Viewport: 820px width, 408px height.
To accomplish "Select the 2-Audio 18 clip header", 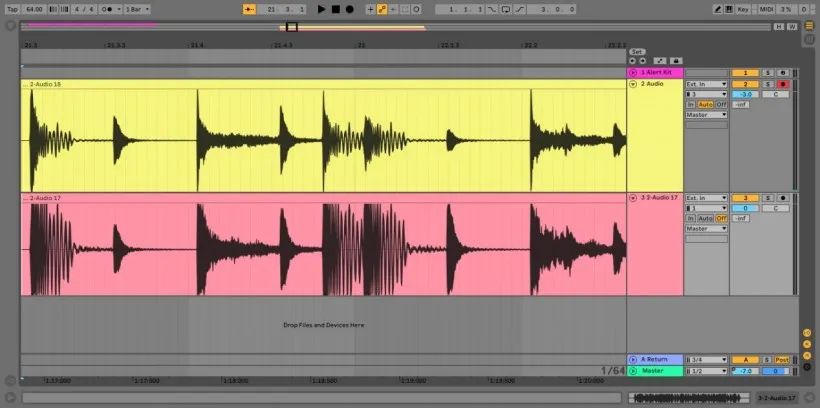I will 323,84.
